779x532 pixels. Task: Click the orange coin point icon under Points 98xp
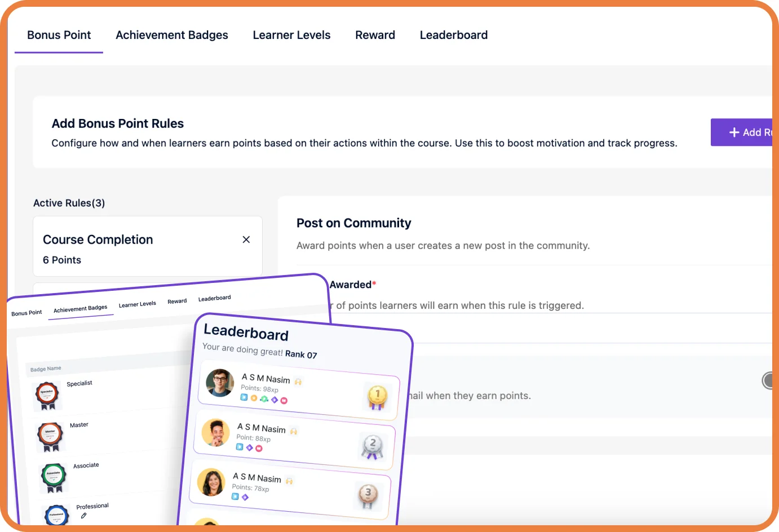pyautogui.click(x=253, y=398)
